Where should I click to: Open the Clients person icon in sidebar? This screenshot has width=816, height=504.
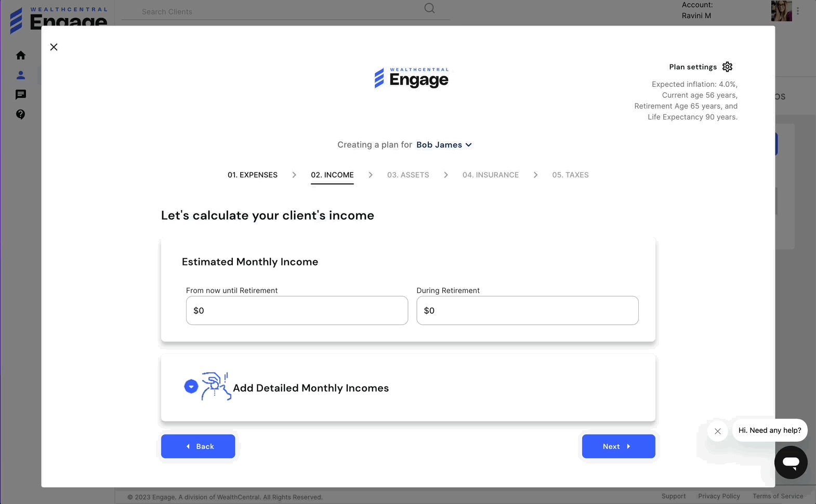(21, 75)
